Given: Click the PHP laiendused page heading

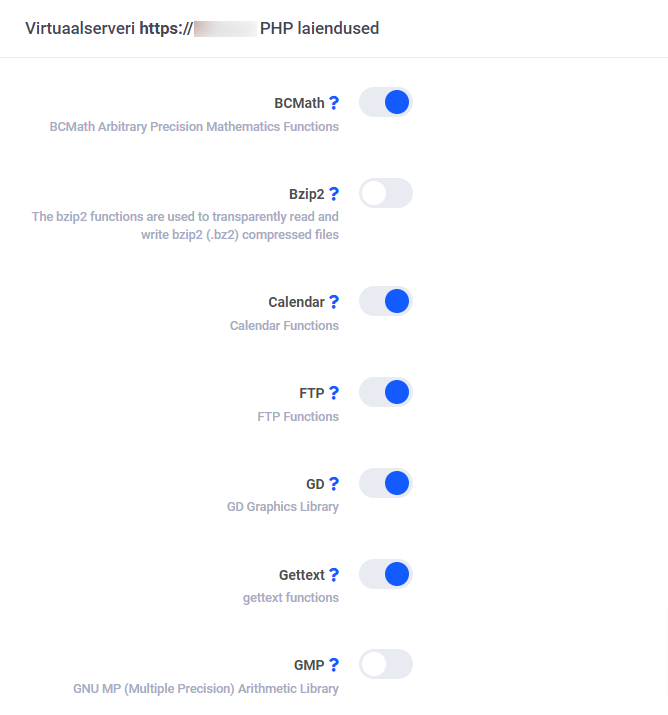Looking at the screenshot, I should click(x=319, y=29).
